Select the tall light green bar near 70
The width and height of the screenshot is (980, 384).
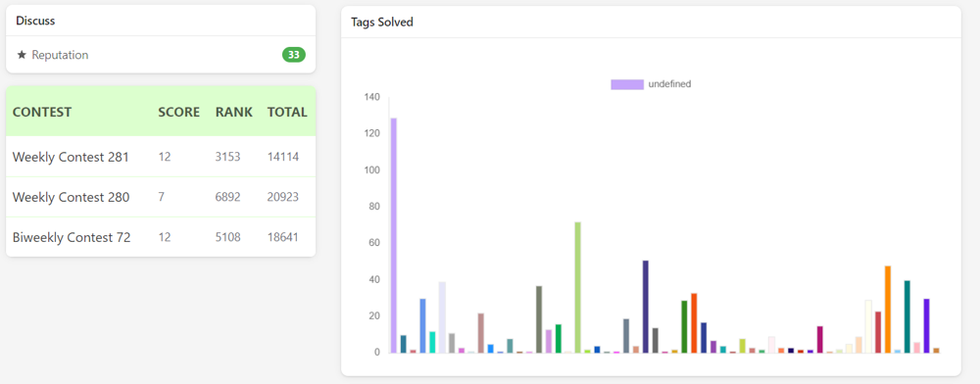[x=577, y=287]
